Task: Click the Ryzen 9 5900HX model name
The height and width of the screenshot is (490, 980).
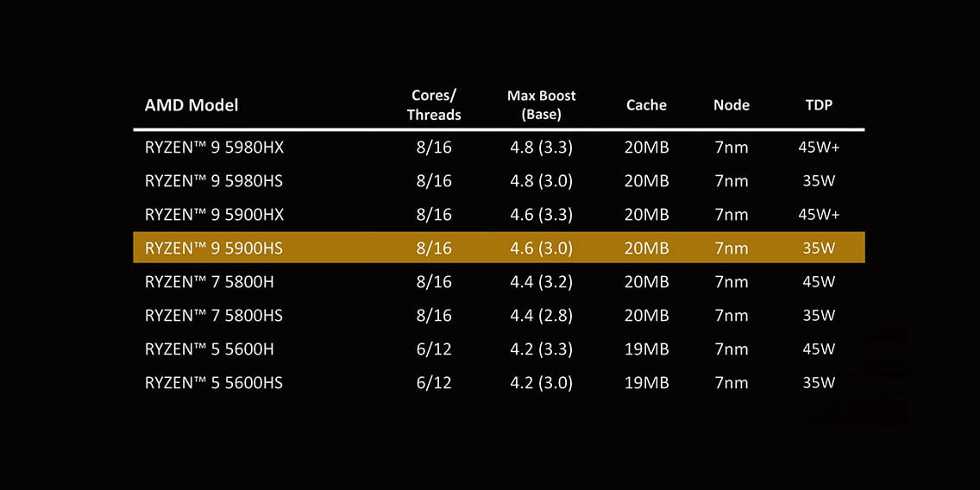Action: tap(214, 215)
